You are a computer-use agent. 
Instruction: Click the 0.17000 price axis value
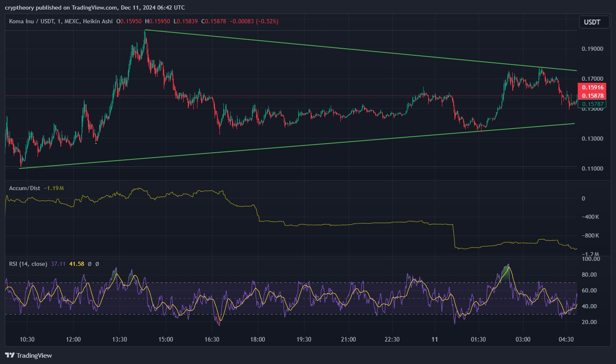tap(592, 79)
